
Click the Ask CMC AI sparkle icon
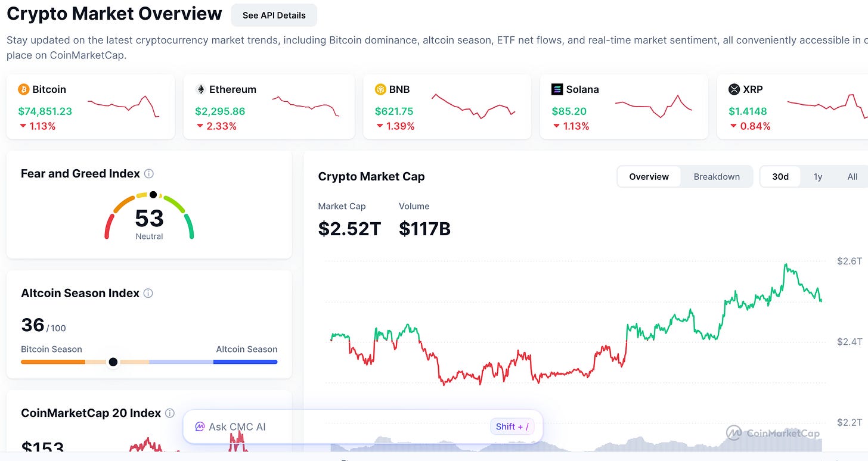[x=200, y=426]
